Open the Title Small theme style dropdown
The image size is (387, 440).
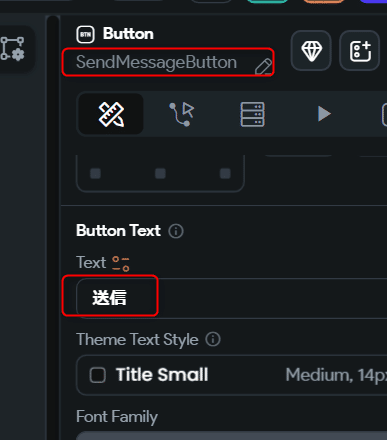[x=232, y=375]
